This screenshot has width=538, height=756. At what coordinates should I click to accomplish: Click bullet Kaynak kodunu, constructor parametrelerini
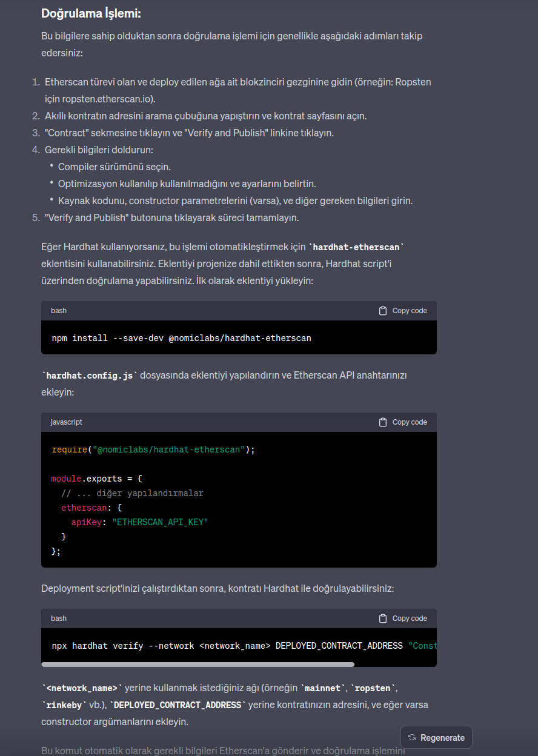tap(236, 201)
